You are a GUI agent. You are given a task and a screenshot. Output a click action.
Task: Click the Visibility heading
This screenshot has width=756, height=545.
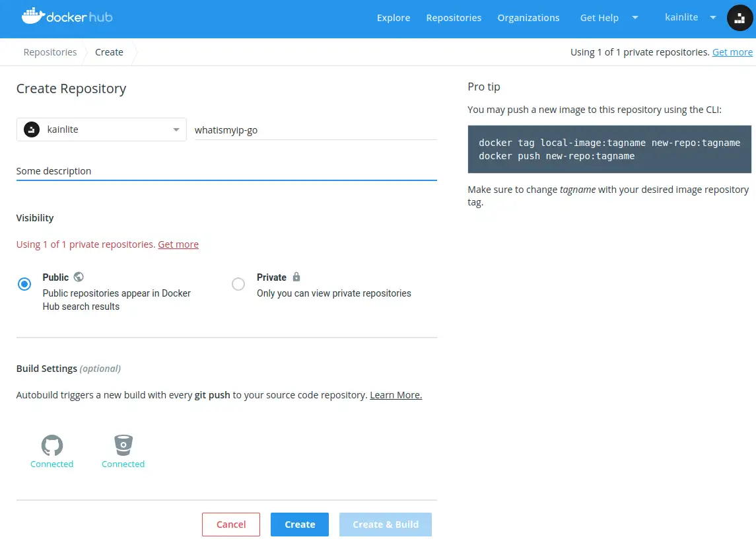point(35,218)
